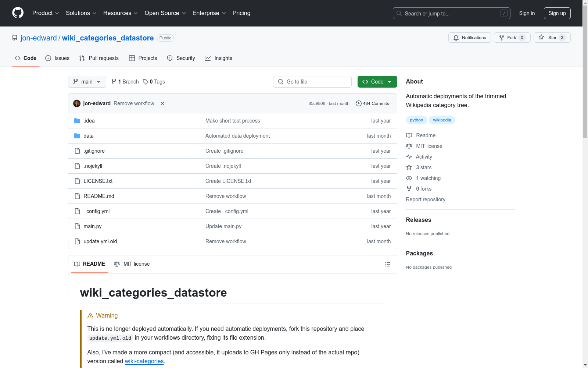
Task: Switch to the Issues tab
Action: tap(57, 58)
